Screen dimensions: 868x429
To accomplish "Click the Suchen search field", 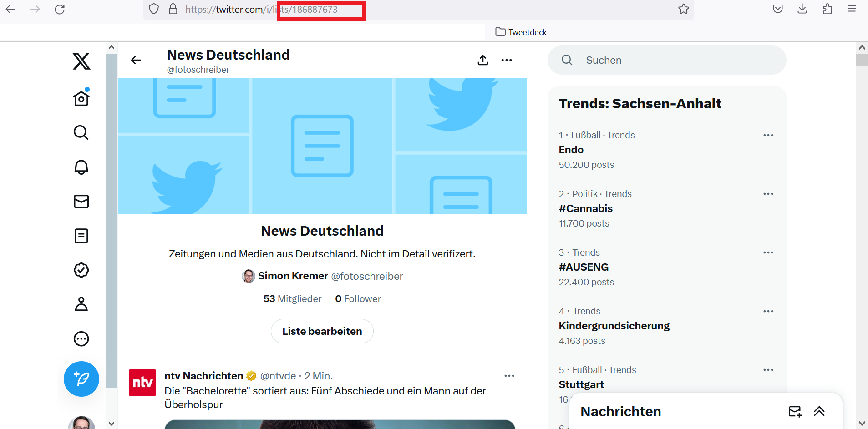I will [667, 60].
